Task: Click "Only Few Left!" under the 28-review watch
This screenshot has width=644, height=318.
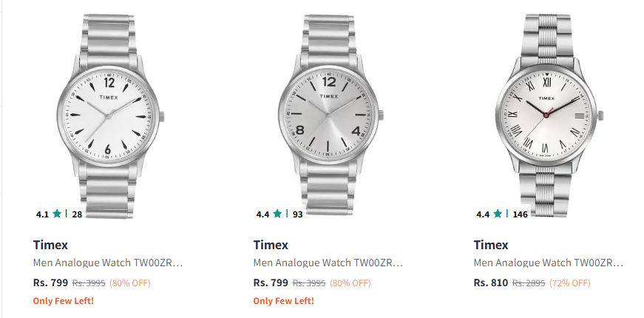Action: click(x=64, y=300)
